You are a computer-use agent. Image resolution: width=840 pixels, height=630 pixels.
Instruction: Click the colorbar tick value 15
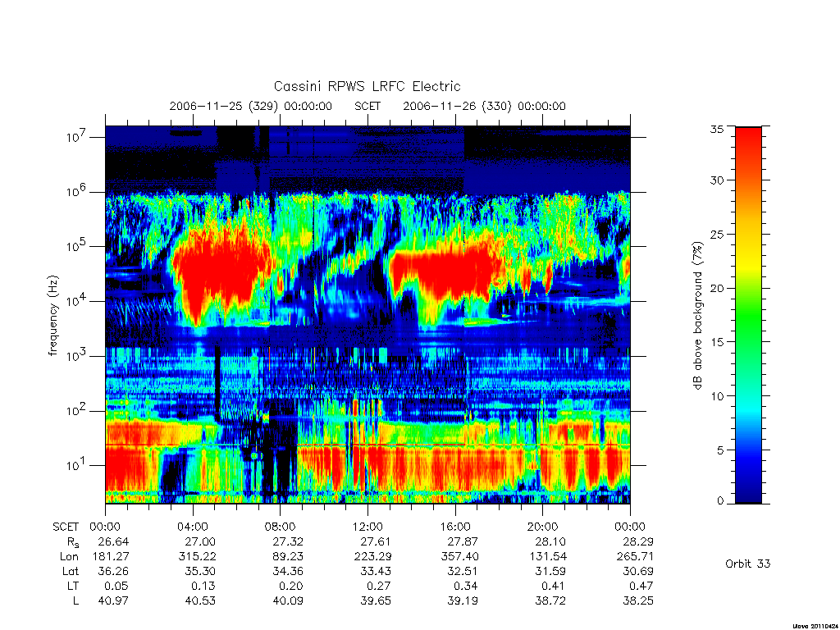pos(717,342)
